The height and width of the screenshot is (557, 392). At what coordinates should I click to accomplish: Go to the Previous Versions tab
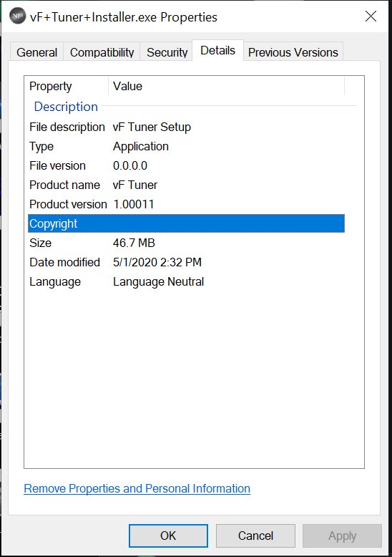[x=293, y=52]
